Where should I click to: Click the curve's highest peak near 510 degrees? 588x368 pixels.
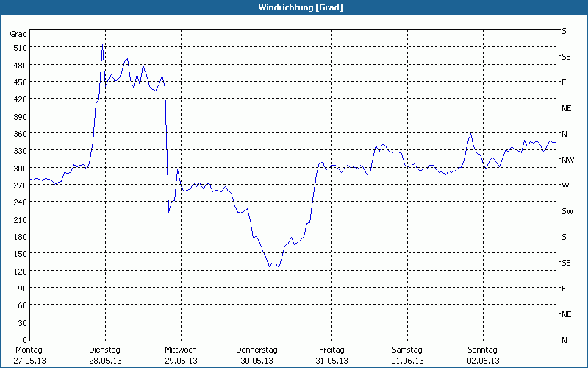pyautogui.click(x=102, y=45)
